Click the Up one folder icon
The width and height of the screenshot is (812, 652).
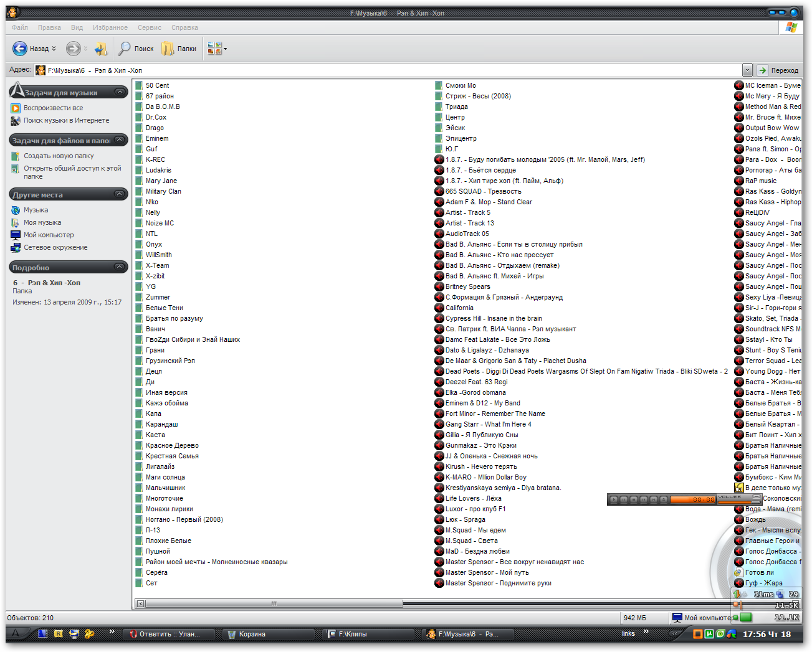point(101,49)
